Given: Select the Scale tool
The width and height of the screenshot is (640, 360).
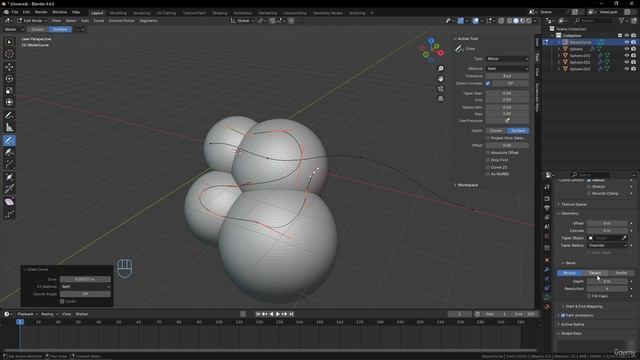Looking at the screenshot, I should (x=9, y=91).
